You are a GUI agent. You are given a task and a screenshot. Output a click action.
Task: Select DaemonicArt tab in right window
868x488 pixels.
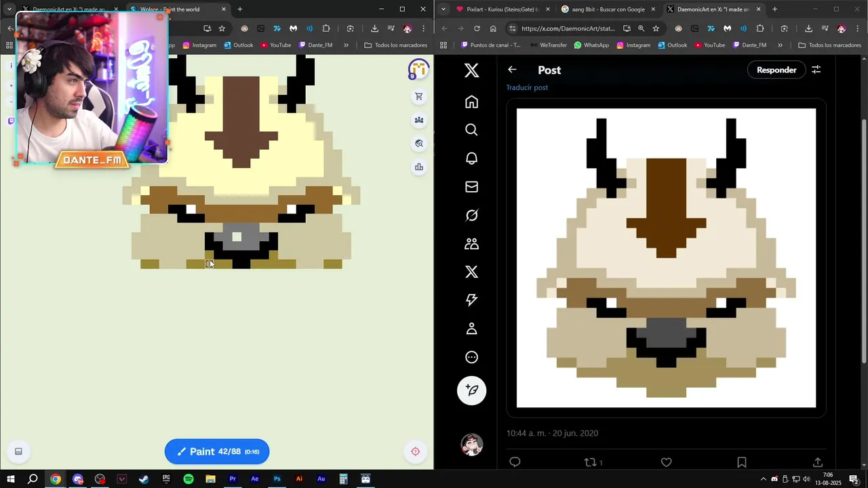712,9
